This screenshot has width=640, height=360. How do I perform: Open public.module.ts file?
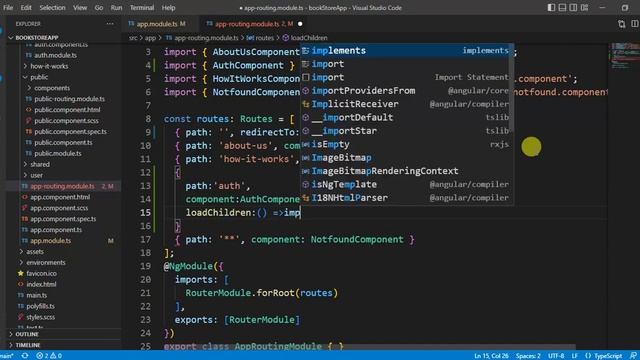[x=58, y=153]
